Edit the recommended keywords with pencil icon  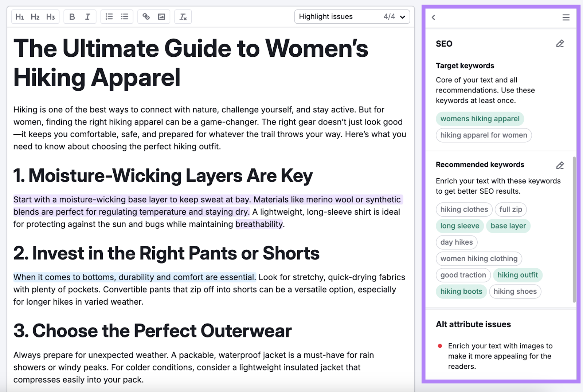click(560, 165)
